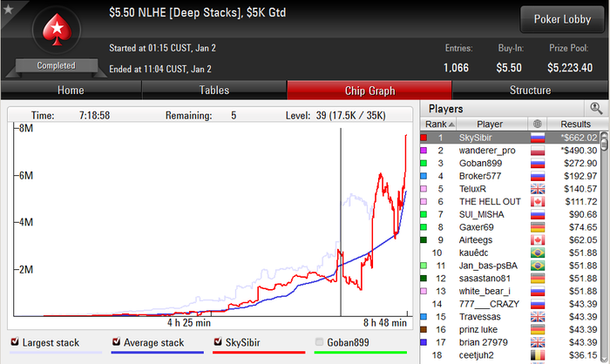This screenshot has height=364, width=610.
Task: Click German flag next to sasastano81
Action: point(538,279)
